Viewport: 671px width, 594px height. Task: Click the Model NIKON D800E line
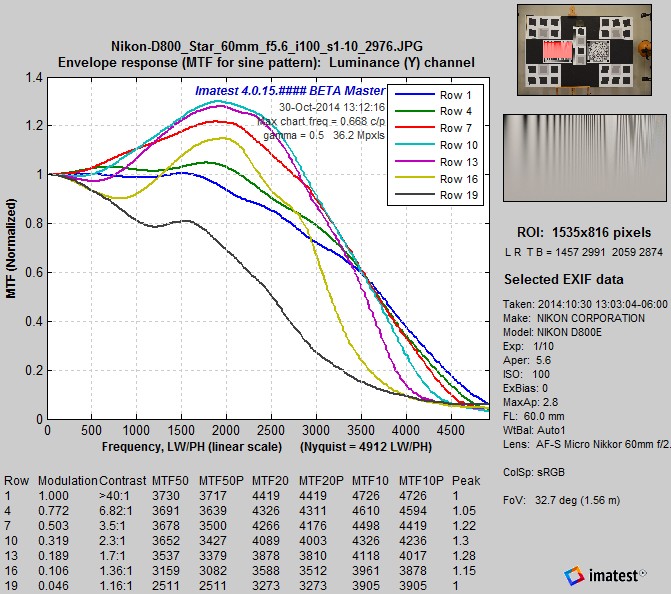(552, 332)
